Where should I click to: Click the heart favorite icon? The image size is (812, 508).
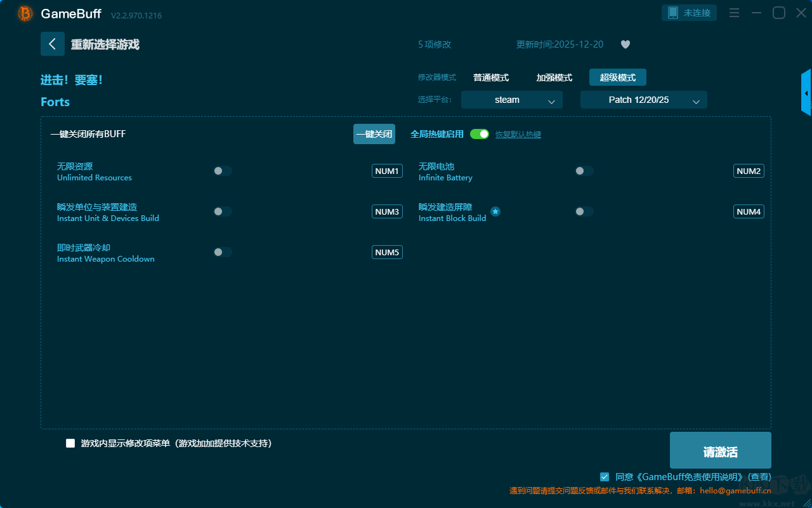tap(625, 44)
